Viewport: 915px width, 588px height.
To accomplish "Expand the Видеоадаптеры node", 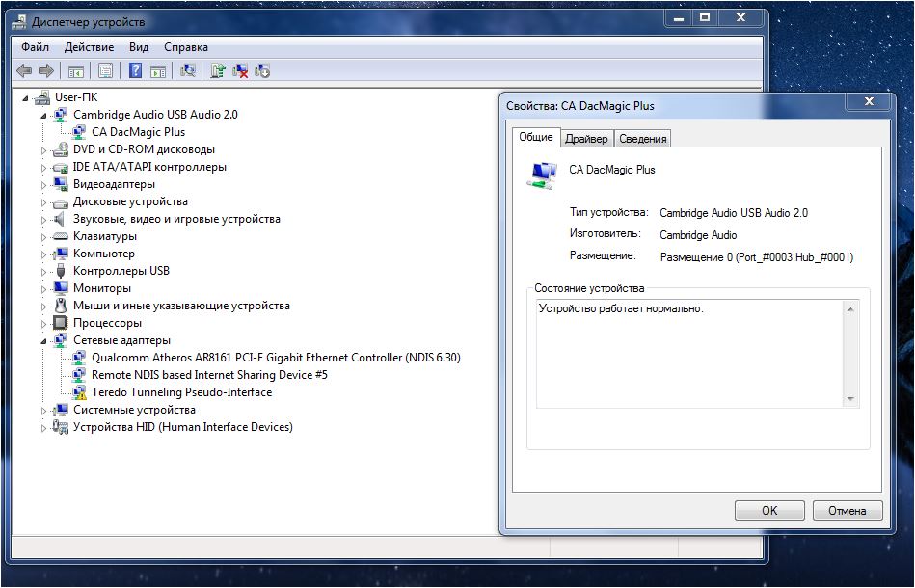I will [x=43, y=184].
